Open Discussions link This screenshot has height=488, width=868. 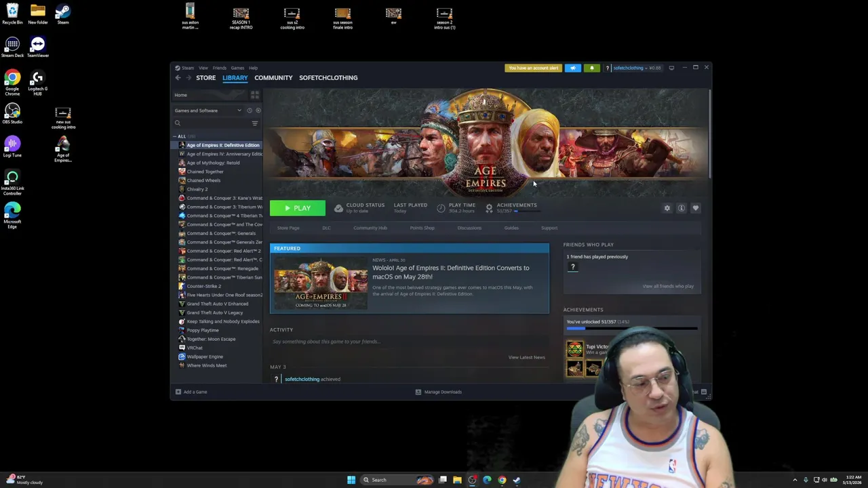point(469,228)
